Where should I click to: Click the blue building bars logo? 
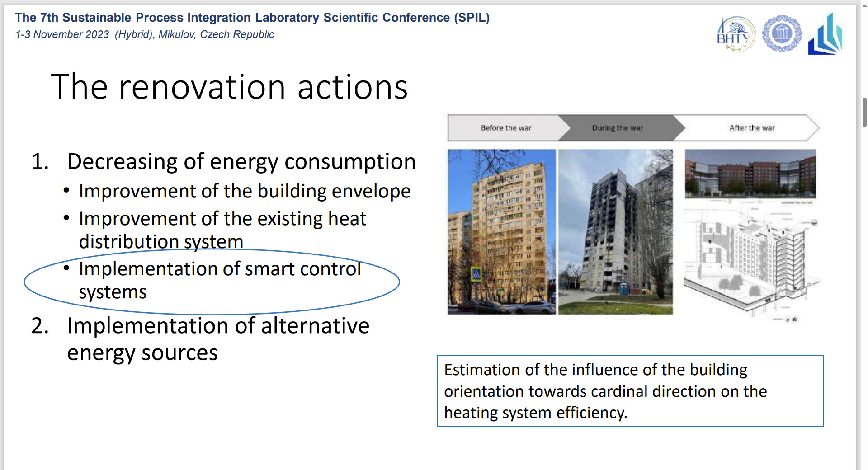[x=826, y=34]
